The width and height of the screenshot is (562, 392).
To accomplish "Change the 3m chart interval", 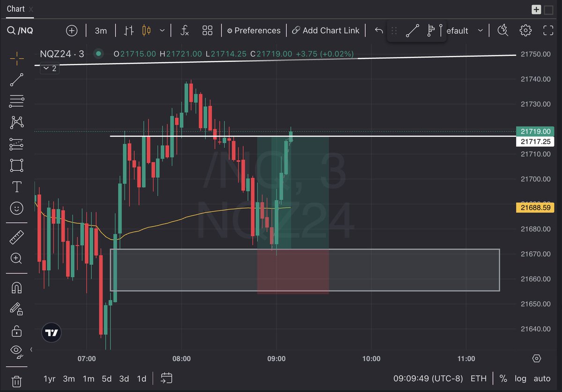I will (x=101, y=30).
